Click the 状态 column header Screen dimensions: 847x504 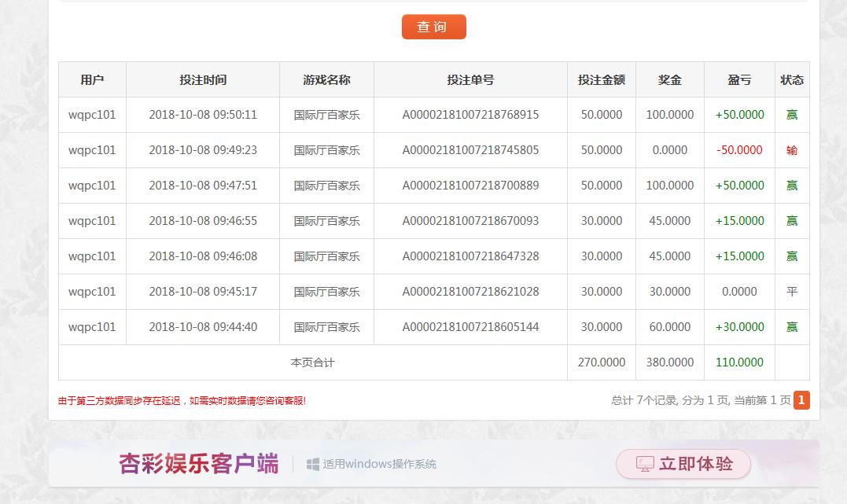[792, 80]
